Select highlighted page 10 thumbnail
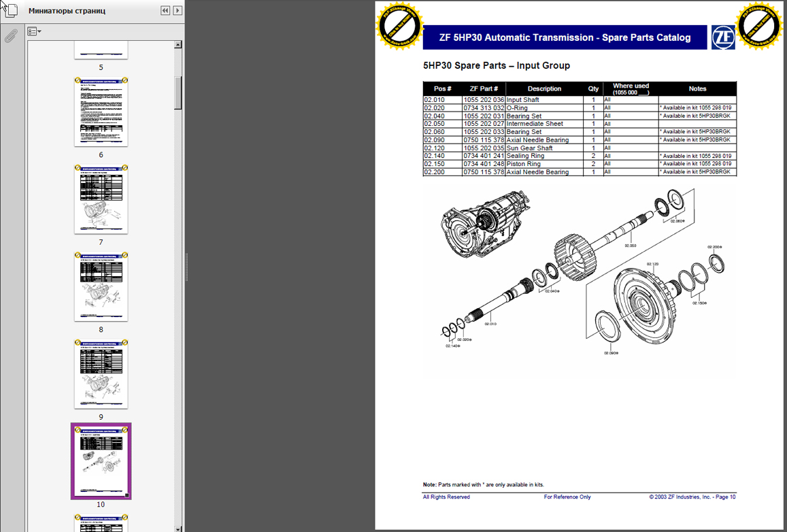 101,461
